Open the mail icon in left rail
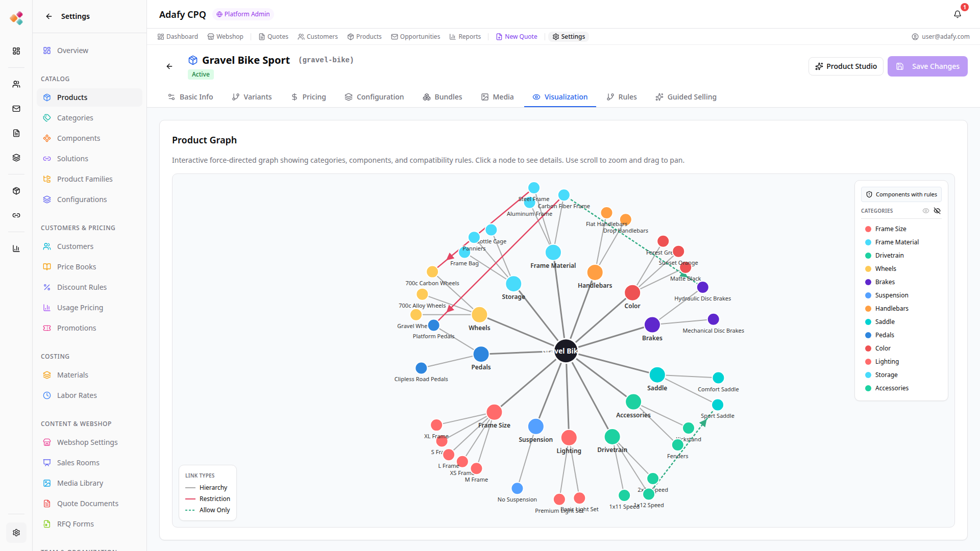980x551 pixels. coord(16,109)
